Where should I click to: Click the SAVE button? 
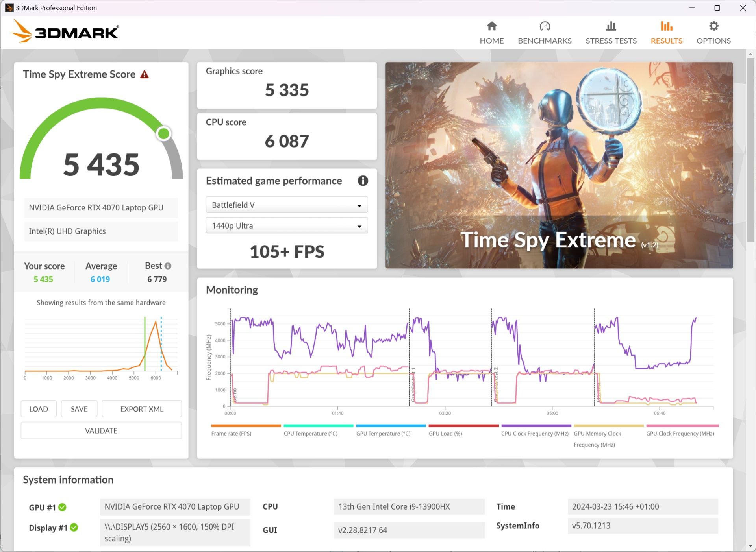(79, 409)
